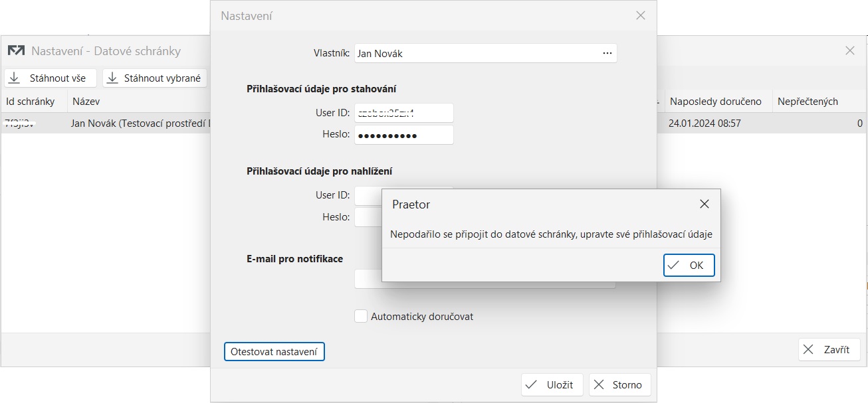Enable the Automaticky doručovat checkbox
Image resolution: width=868 pixels, height=403 pixels.
coord(361,317)
